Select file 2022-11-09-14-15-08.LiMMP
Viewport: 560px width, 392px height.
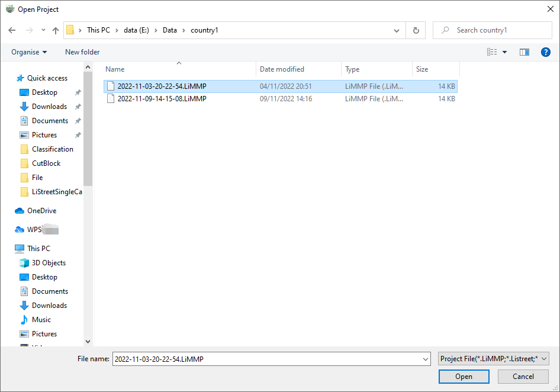point(162,99)
